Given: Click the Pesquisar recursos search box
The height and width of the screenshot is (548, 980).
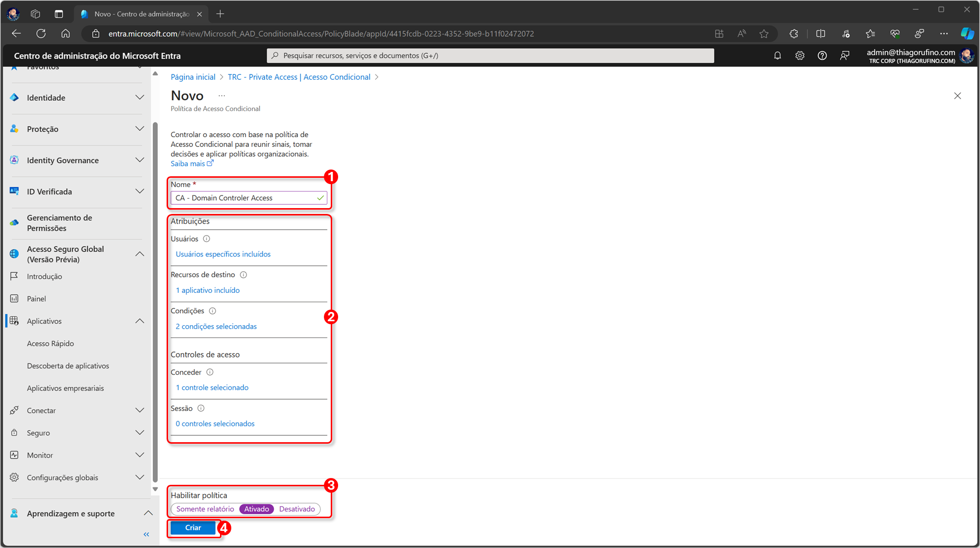Looking at the screenshot, I should click(x=490, y=56).
